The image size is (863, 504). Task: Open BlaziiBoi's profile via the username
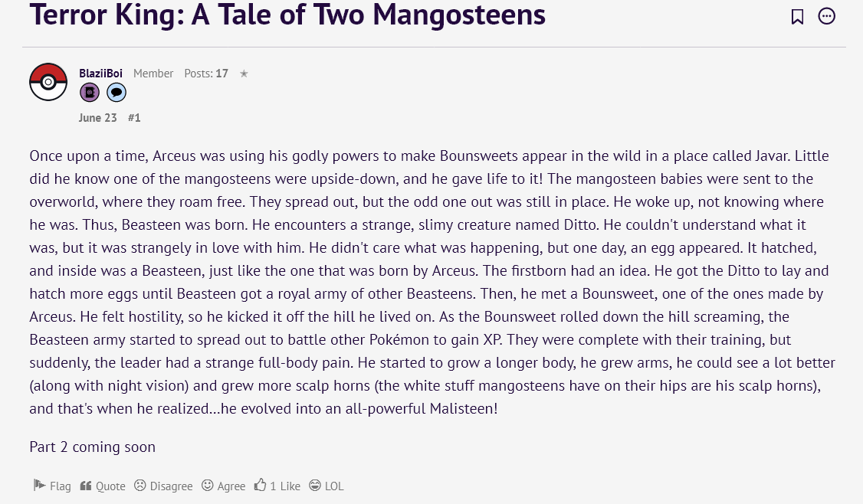click(x=100, y=74)
